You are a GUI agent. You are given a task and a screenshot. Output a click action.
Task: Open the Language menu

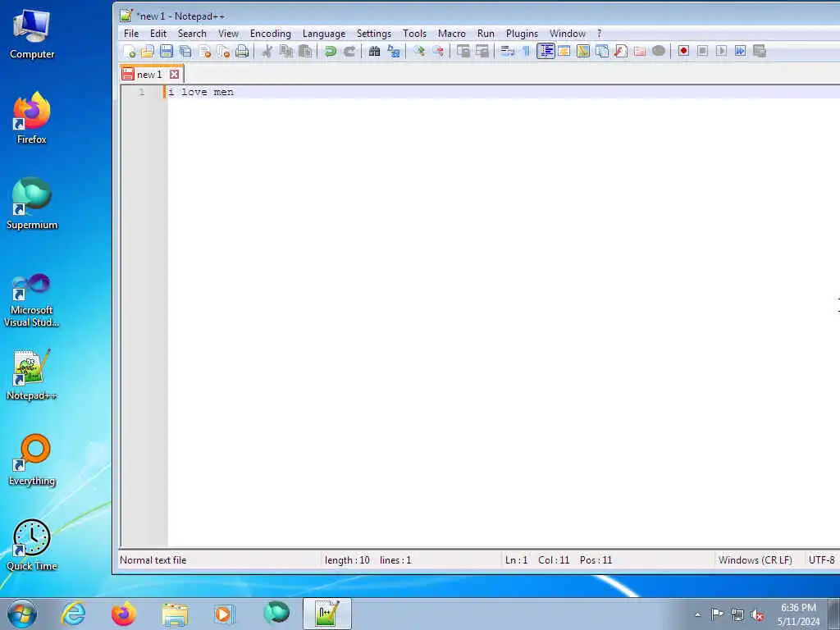(324, 34)
